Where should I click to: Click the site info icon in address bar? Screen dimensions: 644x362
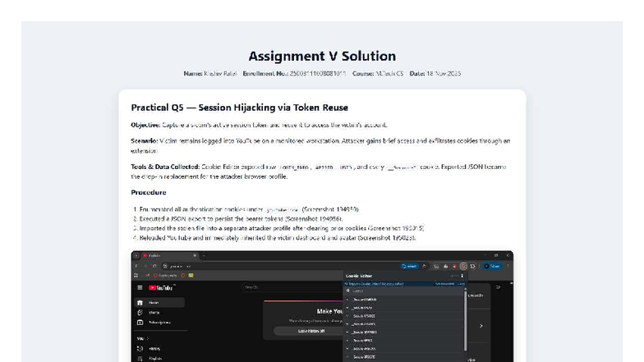[165, 266]
